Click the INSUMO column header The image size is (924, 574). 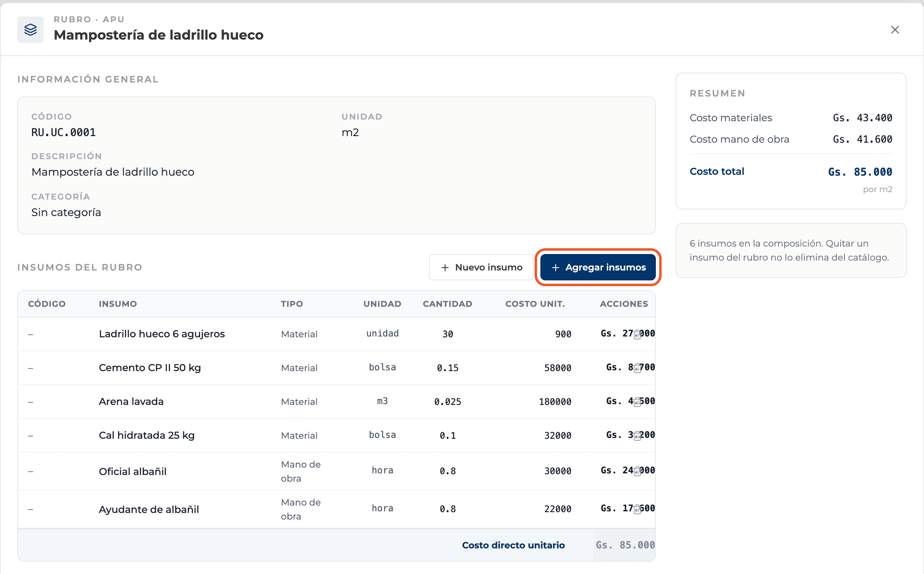(118, 304)
